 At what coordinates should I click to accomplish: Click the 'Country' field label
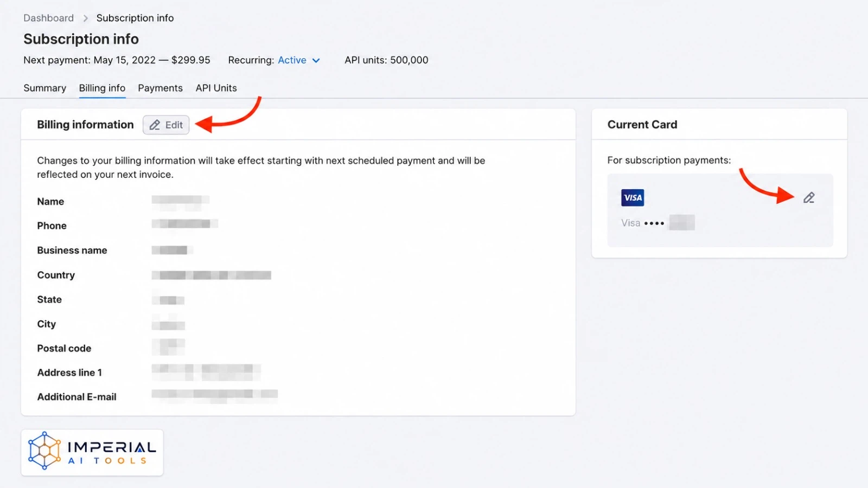(56, 275)
